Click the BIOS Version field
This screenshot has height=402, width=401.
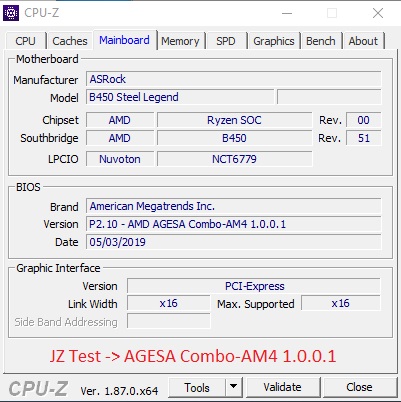click(234, 224)
